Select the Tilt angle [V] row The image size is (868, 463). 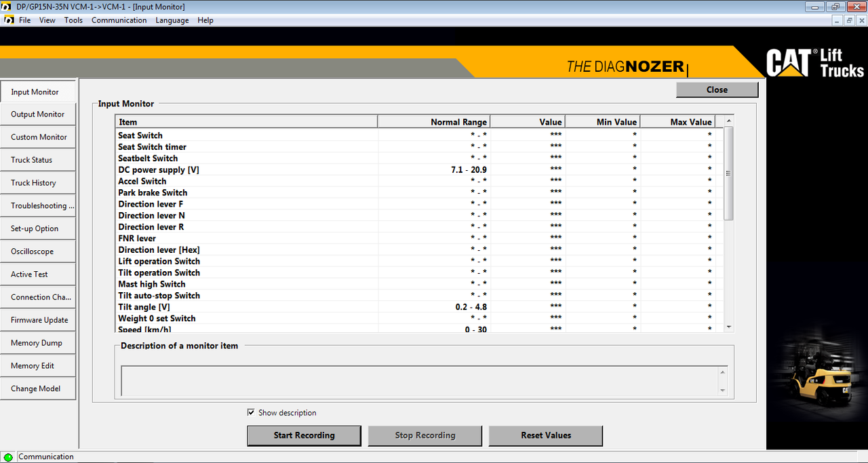pos(419,307)
